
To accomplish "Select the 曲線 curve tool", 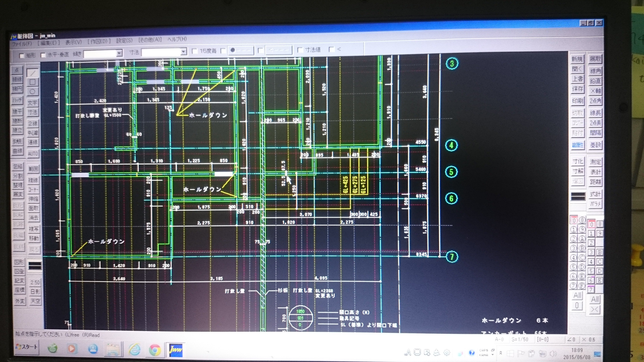I will click(x=17, y=151).
